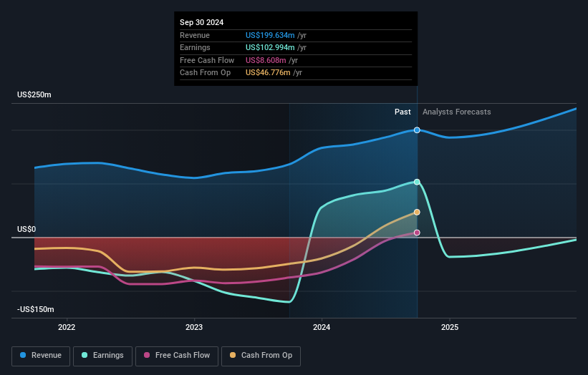This screenshot has height=375, width=588.
Task: Click the -US$150m axis label
Action: point(36,309)
